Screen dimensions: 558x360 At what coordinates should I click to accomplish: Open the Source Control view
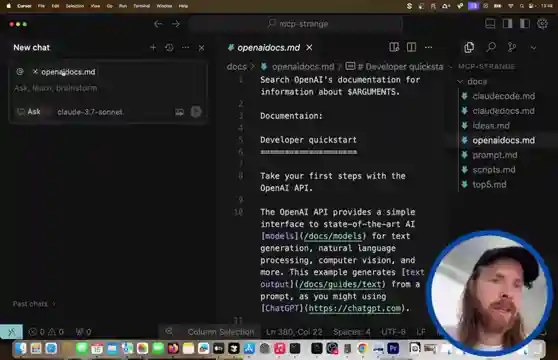(512, 47)
